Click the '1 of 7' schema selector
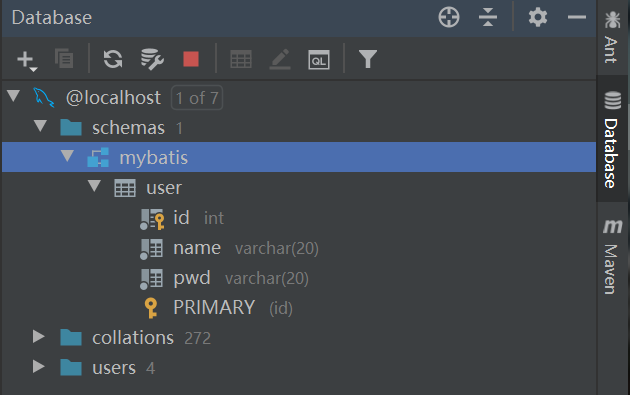Screen dimensions: 630x395 (x=197, y=98)
